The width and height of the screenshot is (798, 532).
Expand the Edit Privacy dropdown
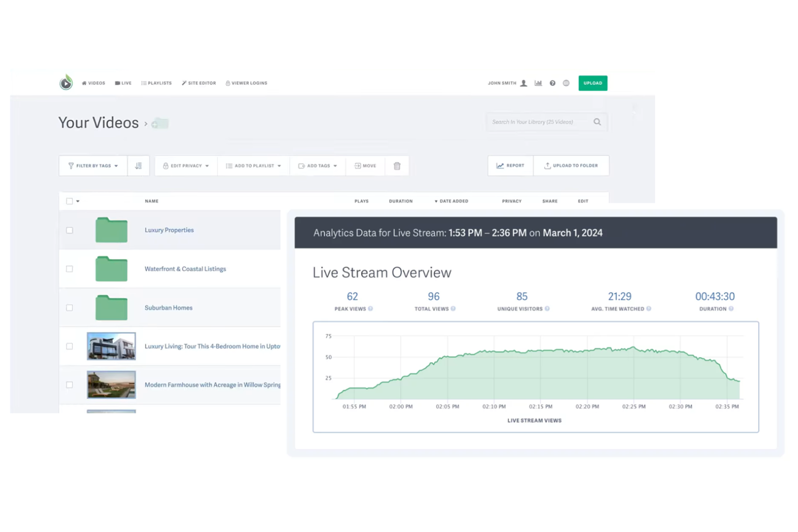point(185,165)
